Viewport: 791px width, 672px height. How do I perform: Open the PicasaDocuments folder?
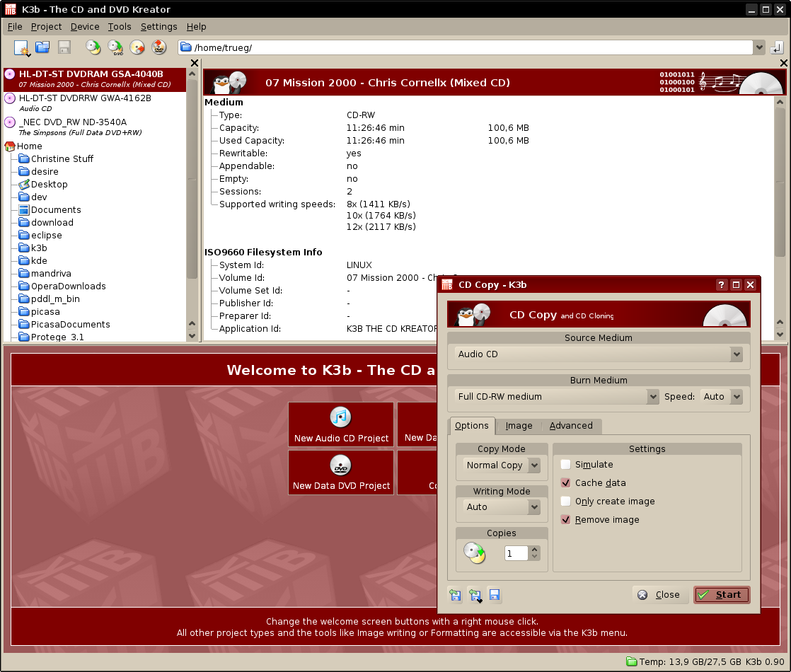point(64,325)
